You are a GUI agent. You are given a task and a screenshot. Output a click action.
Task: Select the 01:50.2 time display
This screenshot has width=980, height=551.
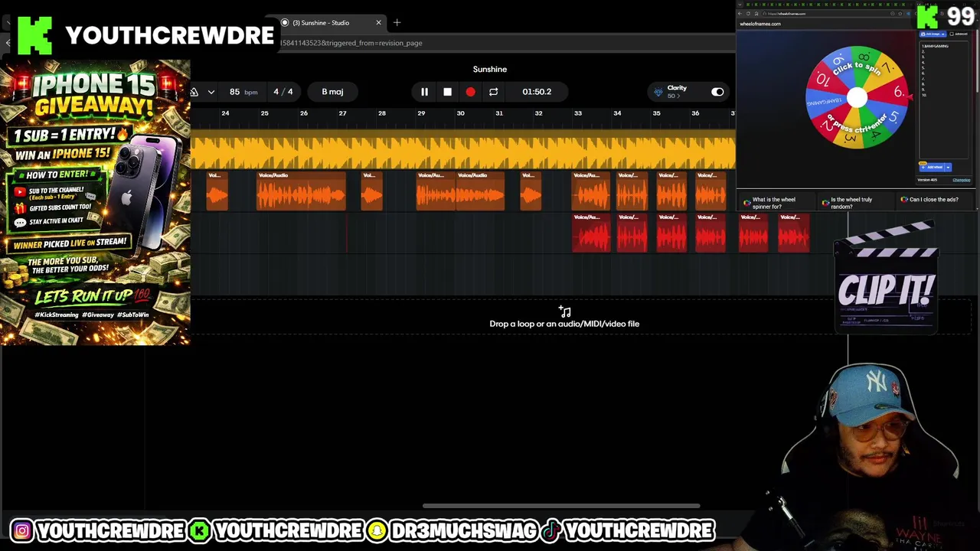click(537, 92)
